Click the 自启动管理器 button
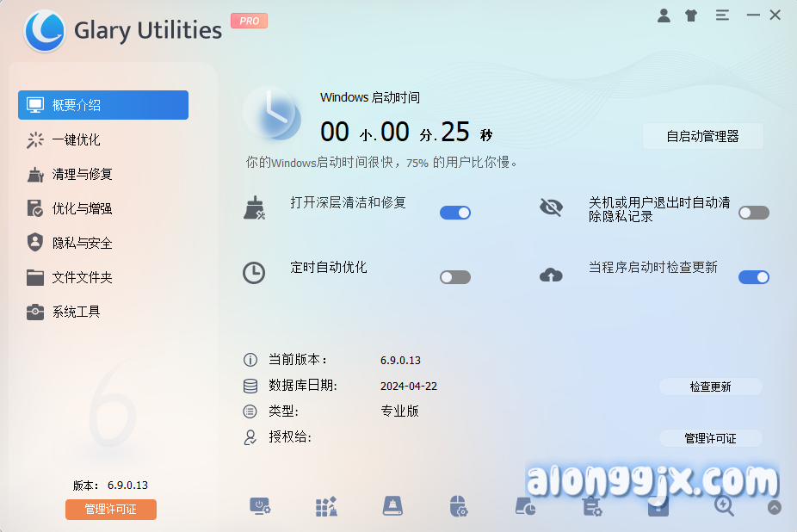This screenshot has height=532, width=797. (x=703, y=136)
